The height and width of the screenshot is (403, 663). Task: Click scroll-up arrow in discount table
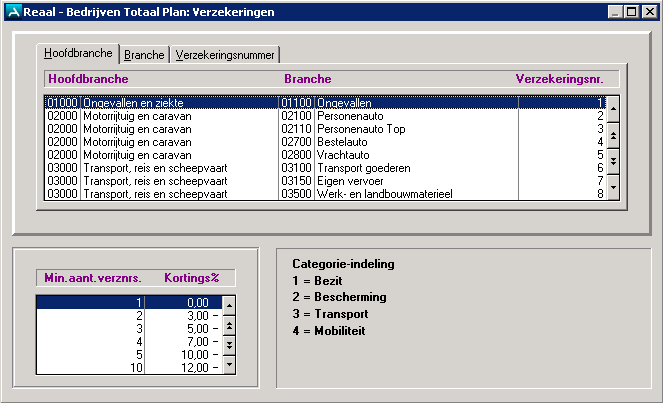pyautogui.click(x=228, y=304)
